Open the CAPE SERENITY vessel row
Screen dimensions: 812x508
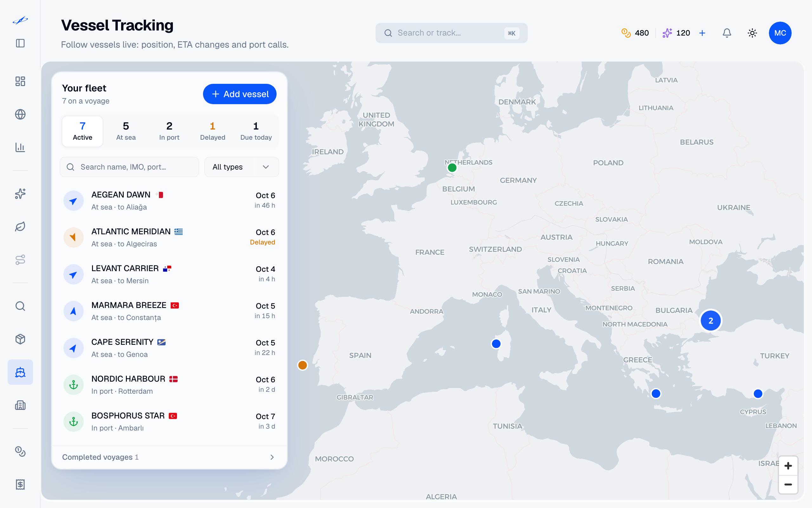pos(169,348)
